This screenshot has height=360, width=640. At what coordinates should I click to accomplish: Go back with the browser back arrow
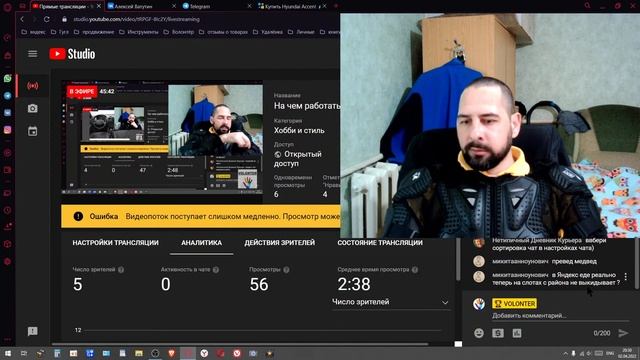22,19
